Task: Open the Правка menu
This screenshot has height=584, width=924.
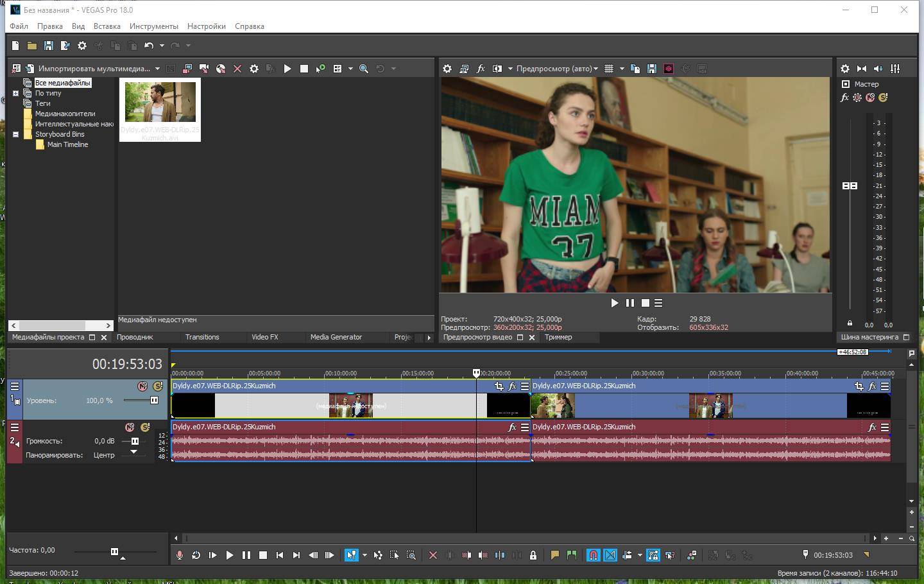Action: tap(49, 26)
